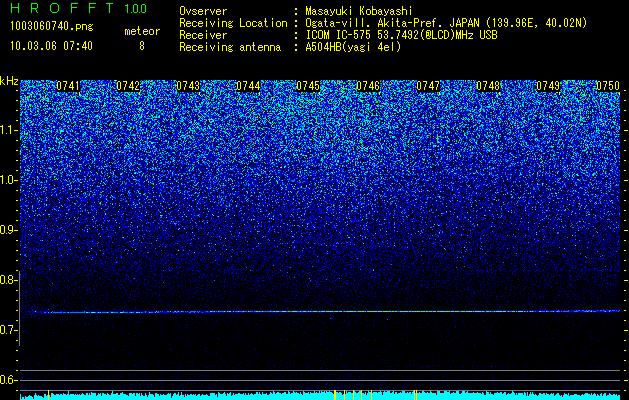Screen dimensions: 629x400
Task: Click the filename 1003060740.png
Action: click(x=52, y=27)
